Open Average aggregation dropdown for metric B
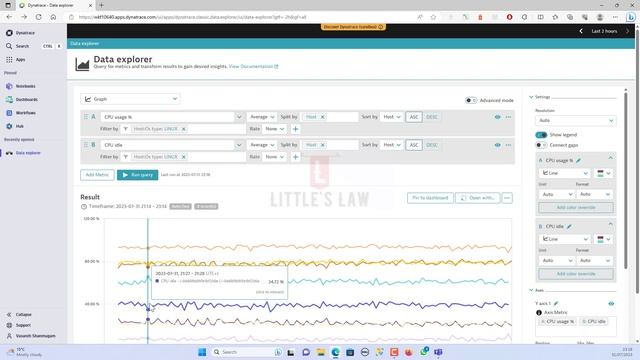The width and height of the screenshot is (640, 360). 262,145
